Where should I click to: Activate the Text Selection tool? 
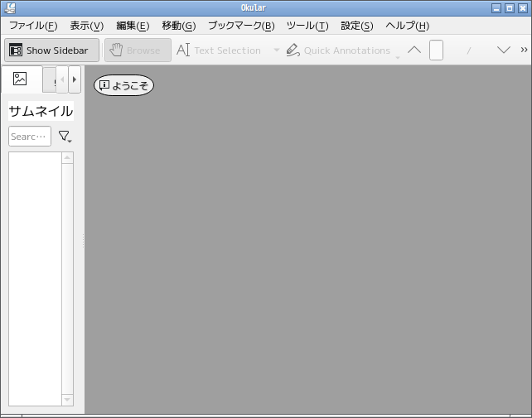pyautogui.click(x=219, y=50)
